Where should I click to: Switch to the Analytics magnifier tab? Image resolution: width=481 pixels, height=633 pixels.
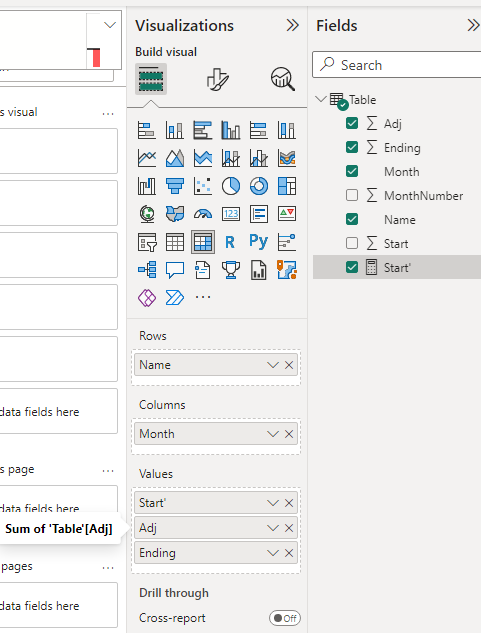point(283,79)
